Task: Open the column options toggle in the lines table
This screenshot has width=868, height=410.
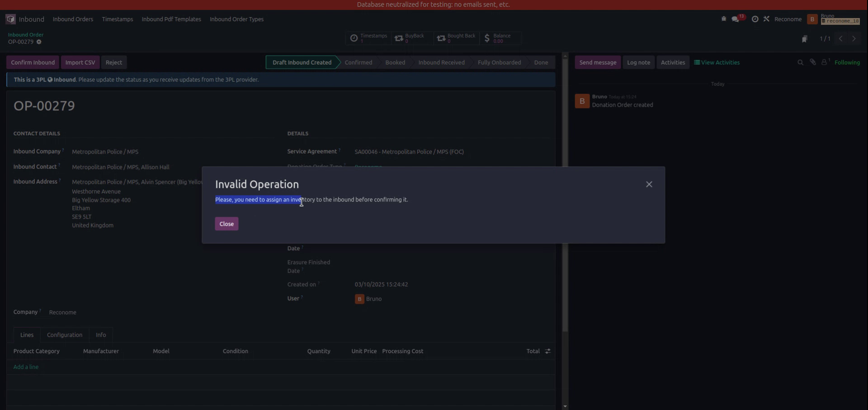Action: (547, 351)
